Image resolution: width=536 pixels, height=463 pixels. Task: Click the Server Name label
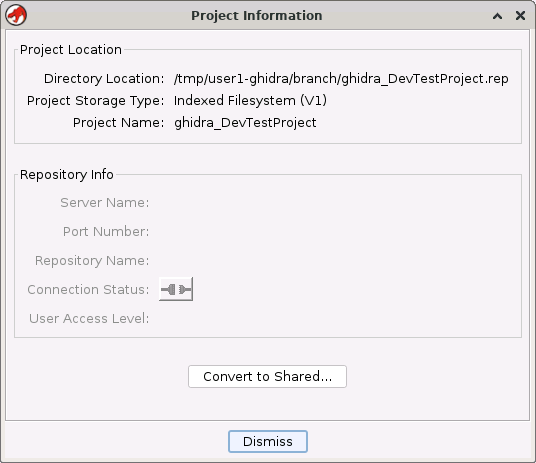click(105, 202)
